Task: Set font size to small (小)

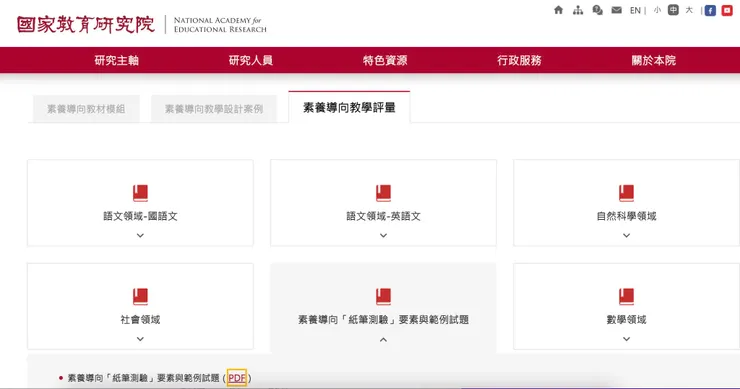Action: [x=657, y=10]
